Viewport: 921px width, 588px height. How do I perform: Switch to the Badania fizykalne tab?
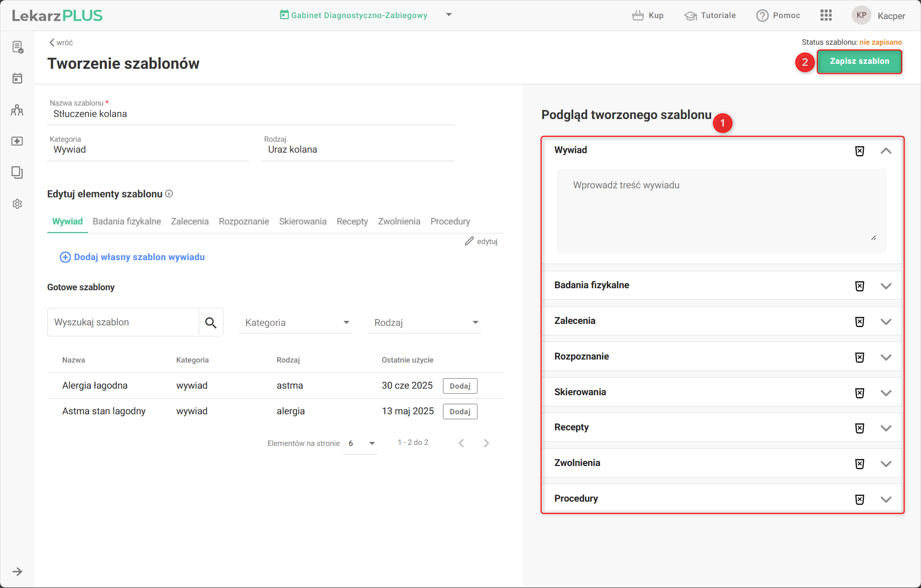[x=127, y=221]
